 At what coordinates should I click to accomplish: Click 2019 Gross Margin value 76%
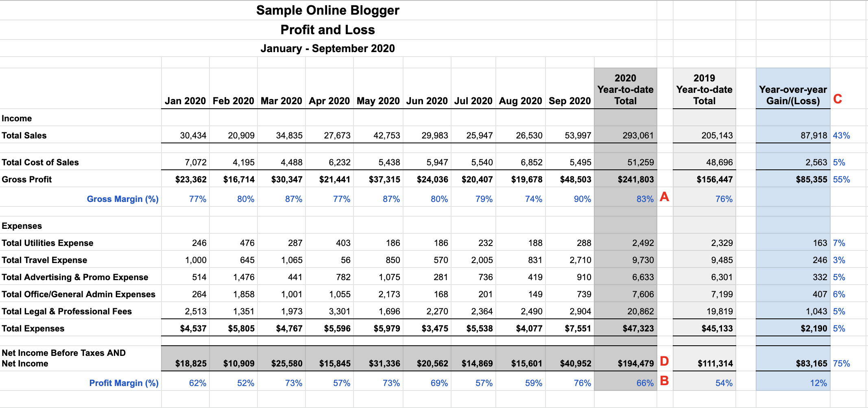click(724, 199)
